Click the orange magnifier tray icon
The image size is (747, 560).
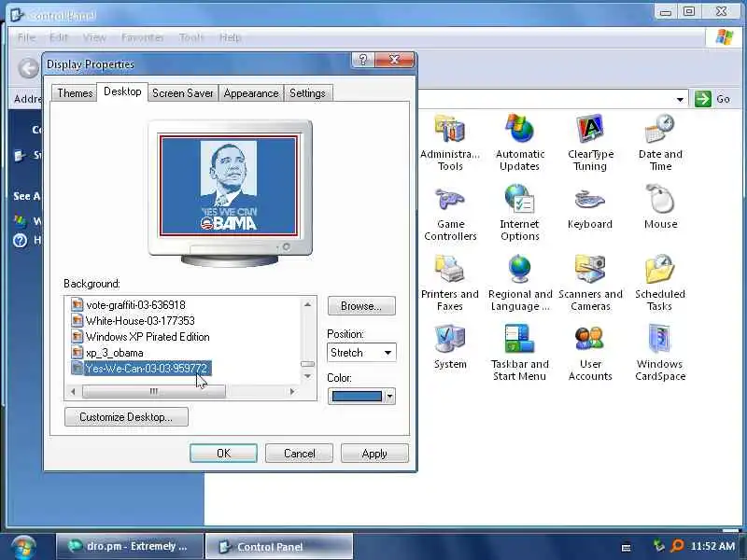click(x=678, y=546)
